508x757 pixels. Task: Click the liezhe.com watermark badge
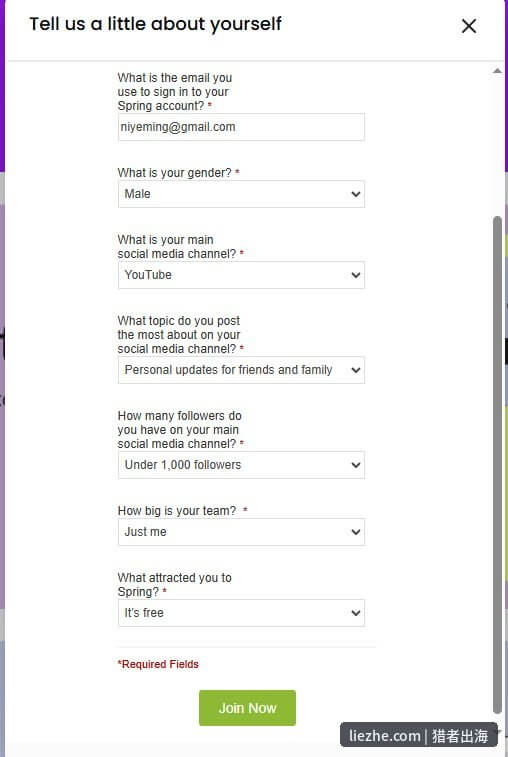[418, 736]
